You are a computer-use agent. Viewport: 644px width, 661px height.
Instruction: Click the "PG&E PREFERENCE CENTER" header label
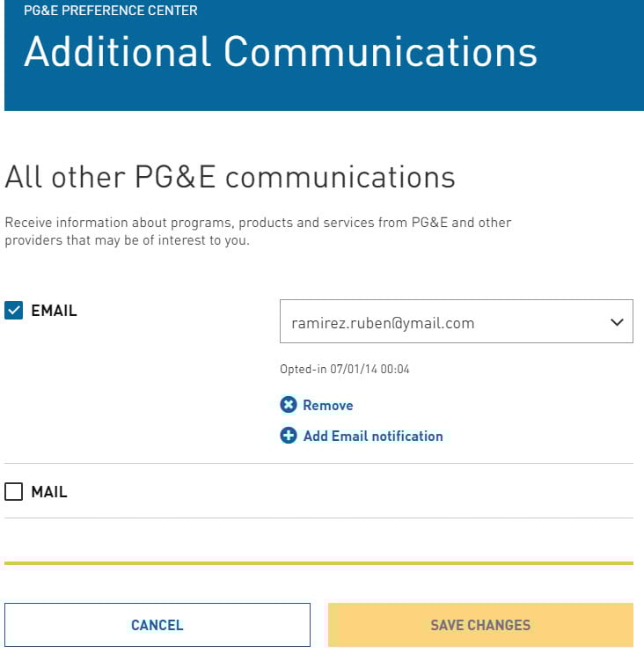(111, 11)
